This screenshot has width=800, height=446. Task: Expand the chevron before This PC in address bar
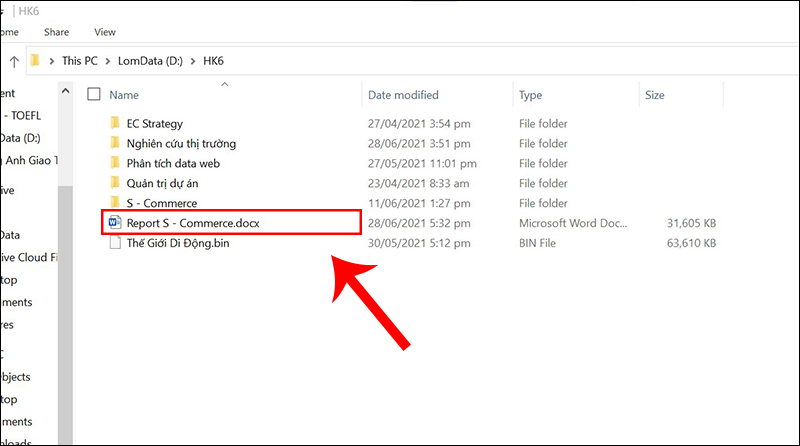52,61
